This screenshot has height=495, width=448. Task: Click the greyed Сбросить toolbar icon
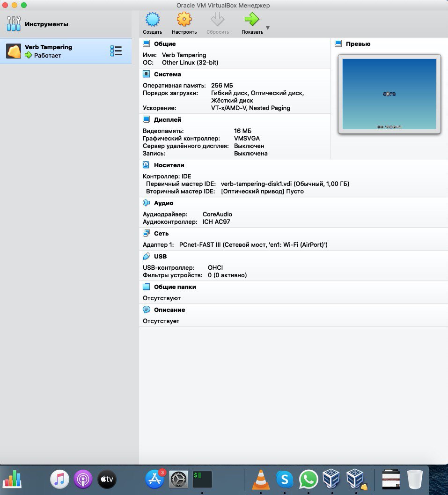pos(217,20)
